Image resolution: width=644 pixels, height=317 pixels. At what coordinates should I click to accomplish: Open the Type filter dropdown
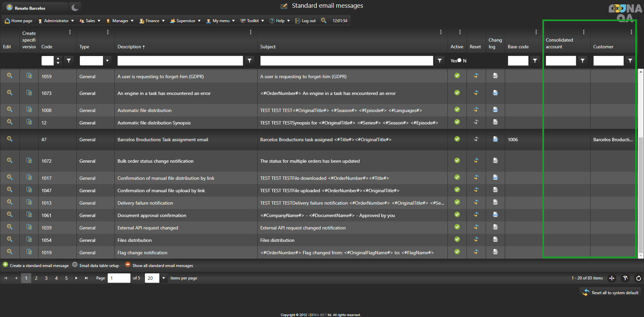point(107,61)
